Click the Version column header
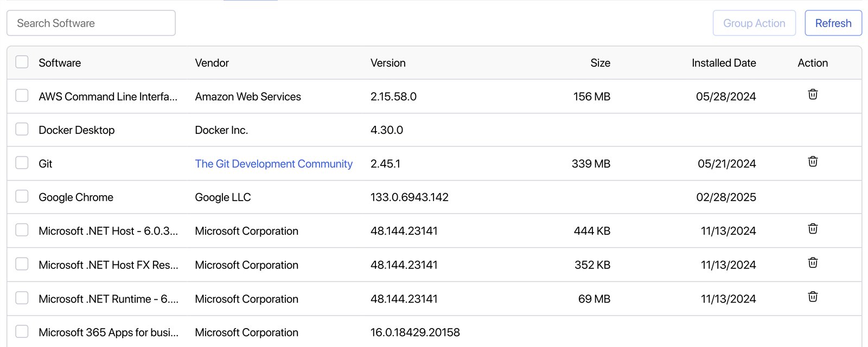Image resolution: width=868 pixels, height=347 pixels. pyautogui.click(x=388, y=63)
